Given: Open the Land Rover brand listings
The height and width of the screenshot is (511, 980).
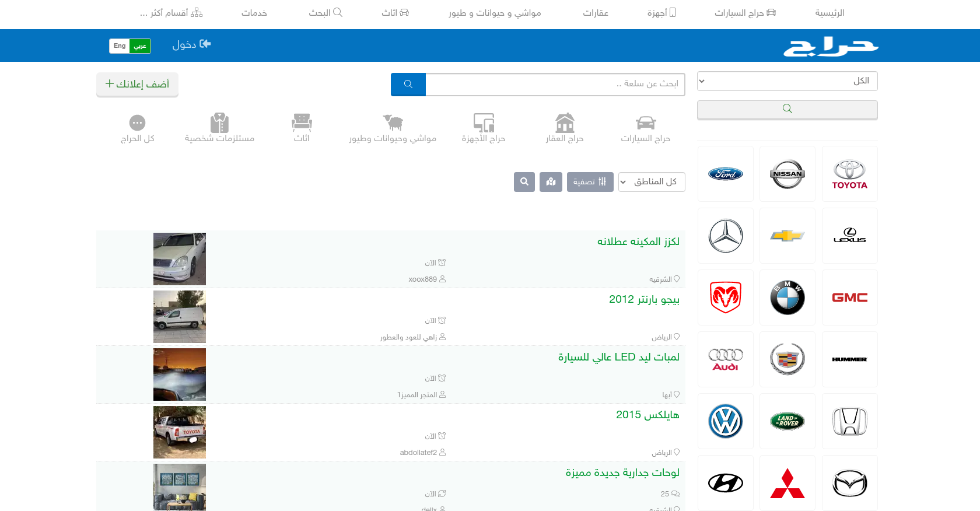Looking at the screenshot, I should [x=787, y=421].
